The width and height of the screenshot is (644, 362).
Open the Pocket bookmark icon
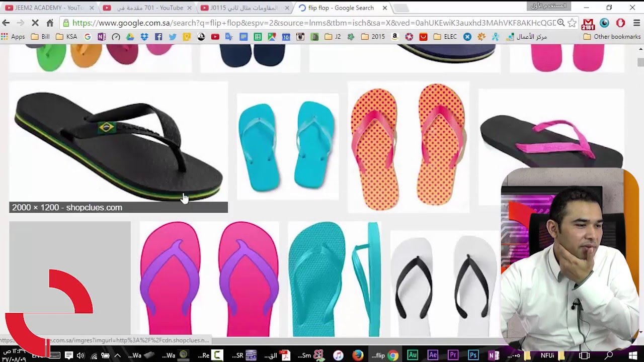tap(423, 37)
